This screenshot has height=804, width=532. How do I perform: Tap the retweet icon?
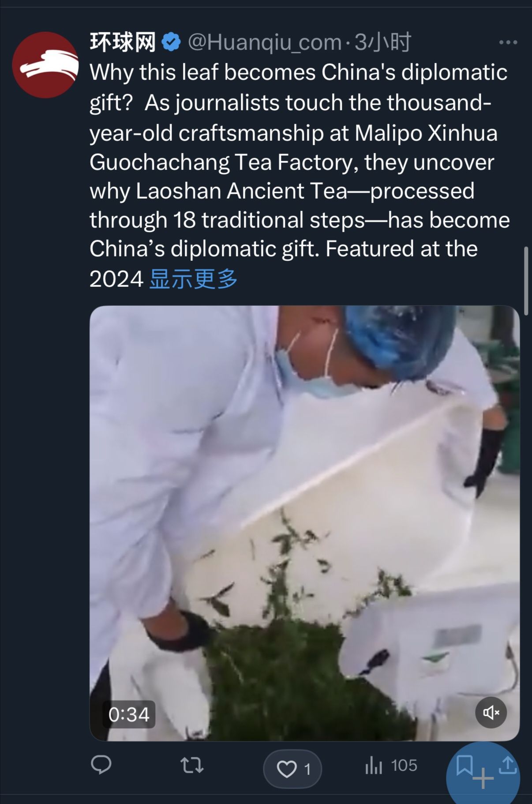192,766
